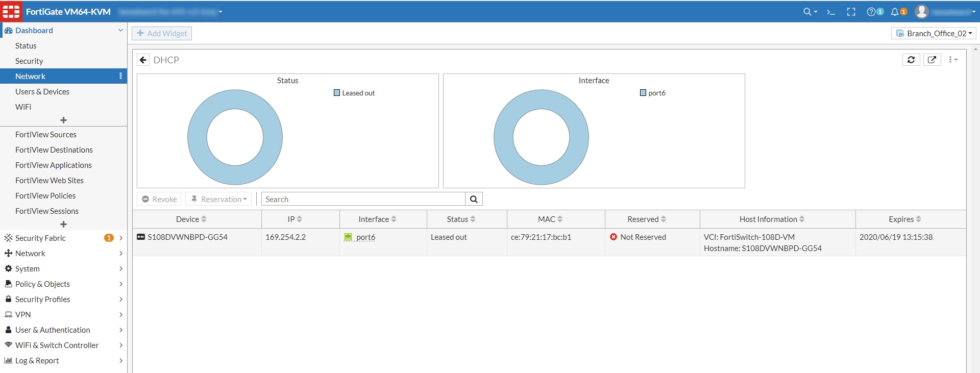Open the DHCP widget in a new window
Screen dimensions: 980x373
(x=932, y=60)
